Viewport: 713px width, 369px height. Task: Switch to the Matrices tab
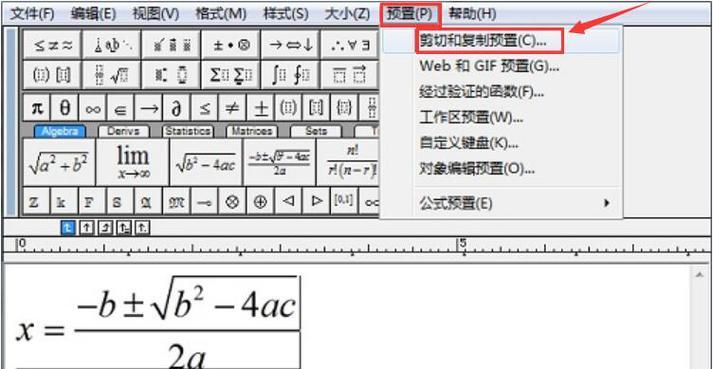pos(251,131)
